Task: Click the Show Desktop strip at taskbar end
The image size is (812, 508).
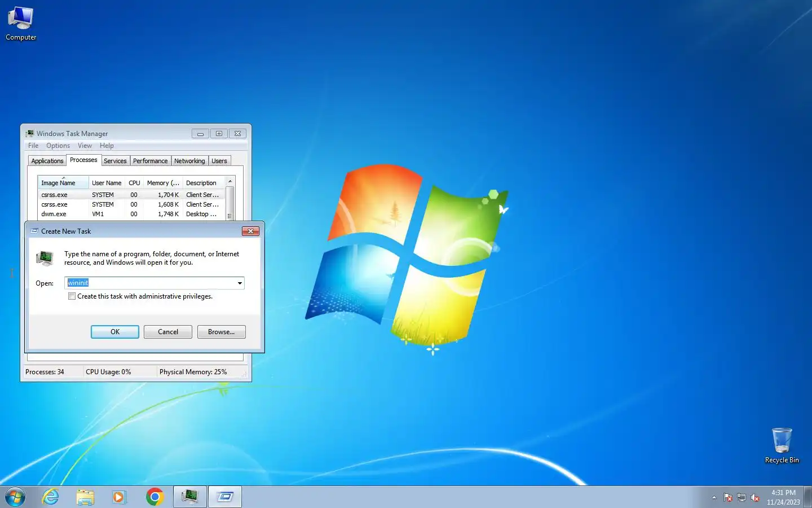Action: [807, 497]
